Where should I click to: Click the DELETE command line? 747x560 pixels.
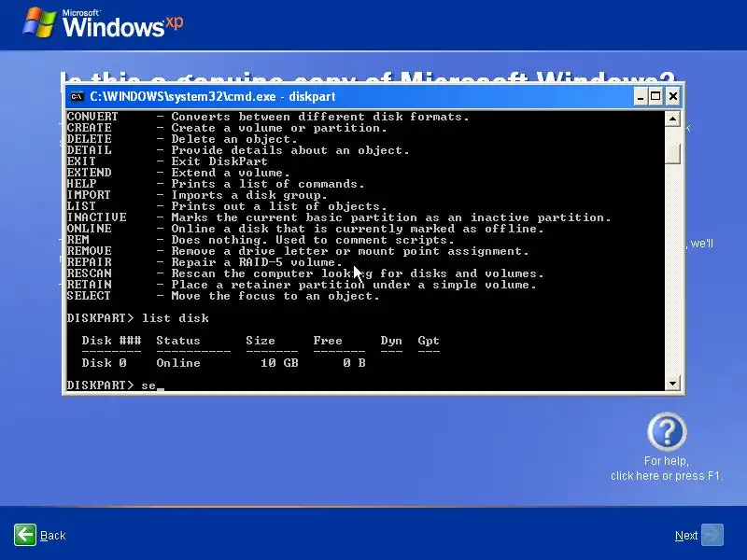pyautogui.click(x=182, y=139)
